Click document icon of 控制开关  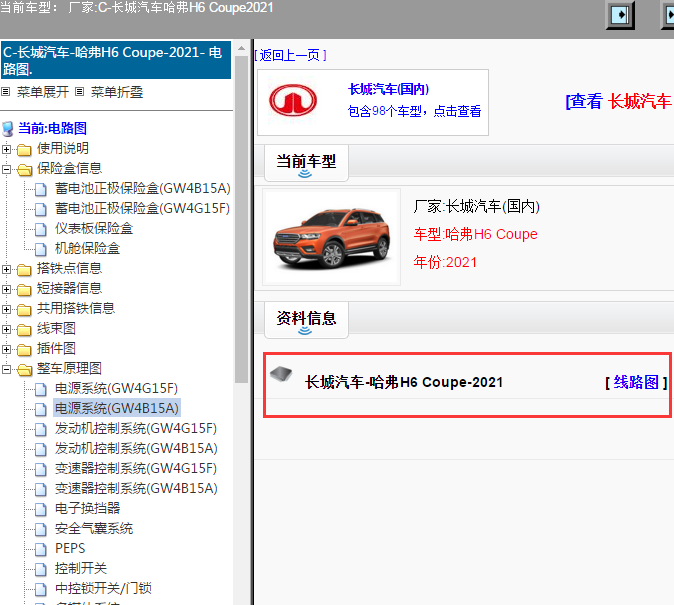40,570
